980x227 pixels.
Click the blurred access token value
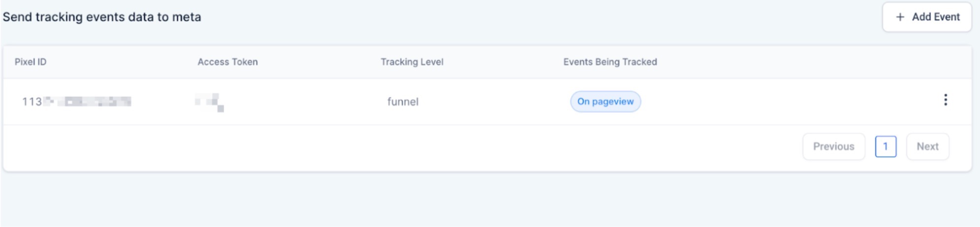click(x=210, y=102)
